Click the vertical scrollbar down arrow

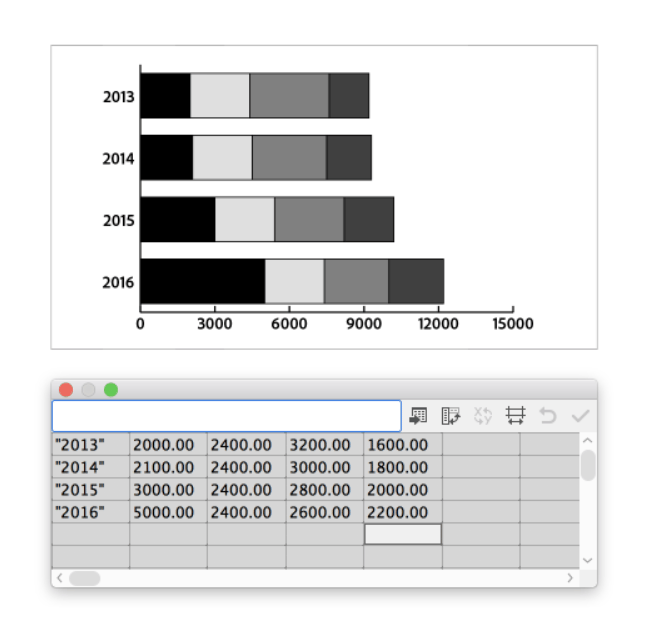tap(587, 560)
